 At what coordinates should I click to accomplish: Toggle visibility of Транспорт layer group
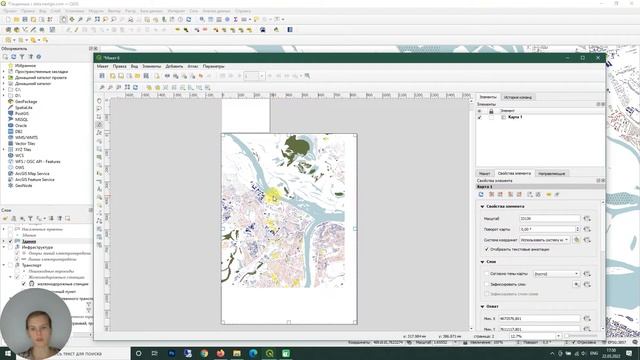coord(11,265)
